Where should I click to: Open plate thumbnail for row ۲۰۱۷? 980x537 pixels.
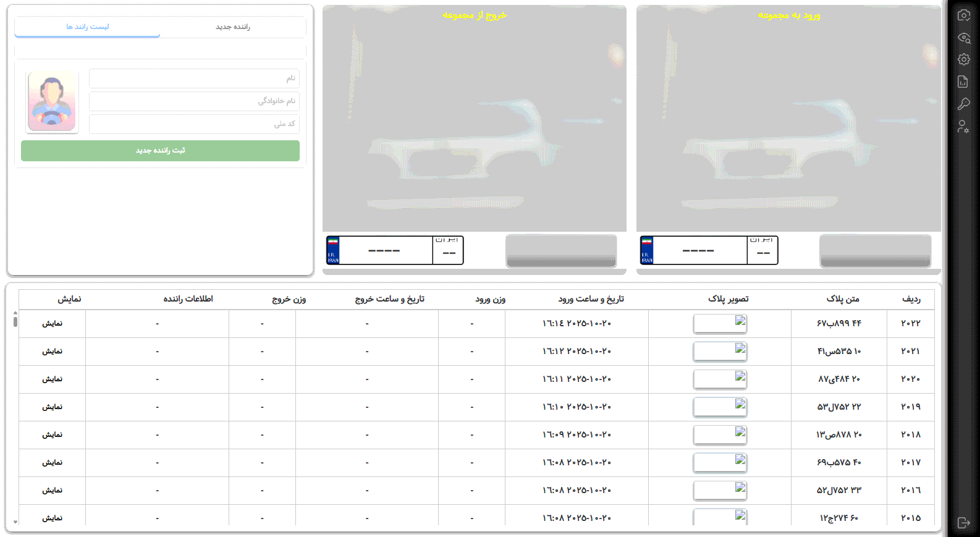(720, 462)
